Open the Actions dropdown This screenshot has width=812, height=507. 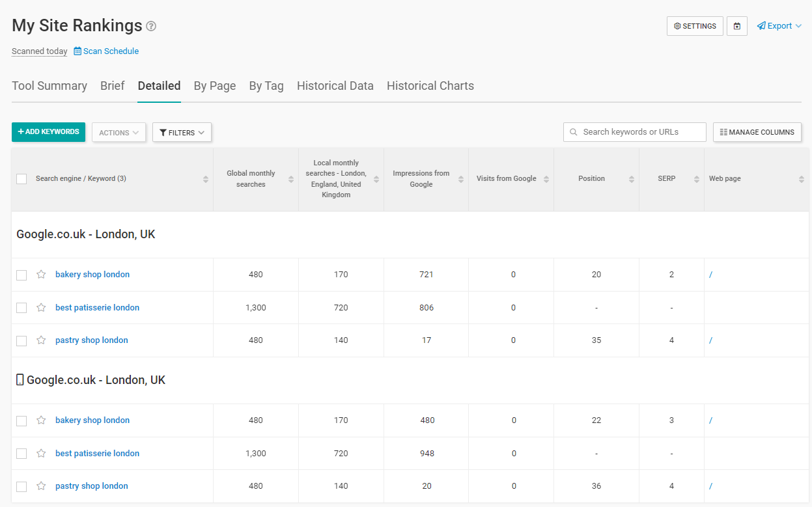(x=119, y=132)
